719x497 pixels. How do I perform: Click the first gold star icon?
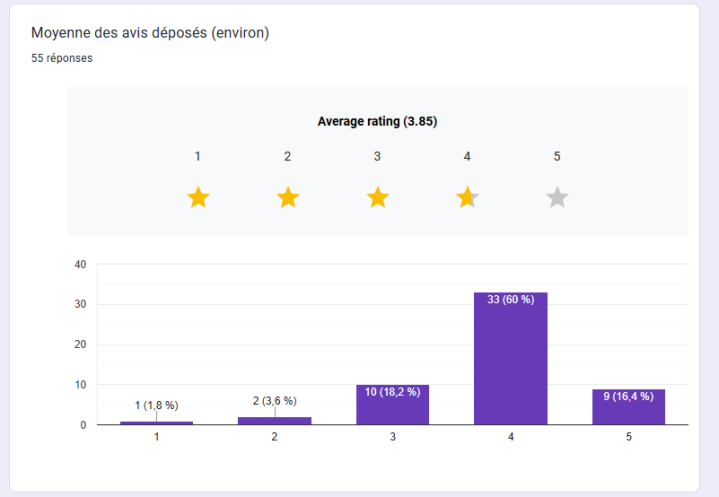(x=198, y=197)
